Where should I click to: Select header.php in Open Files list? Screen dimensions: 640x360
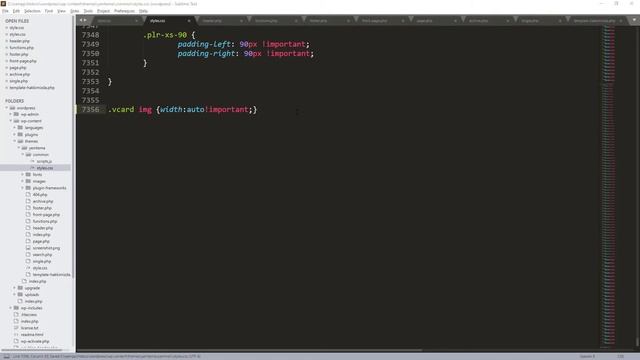tap(20, 41)
